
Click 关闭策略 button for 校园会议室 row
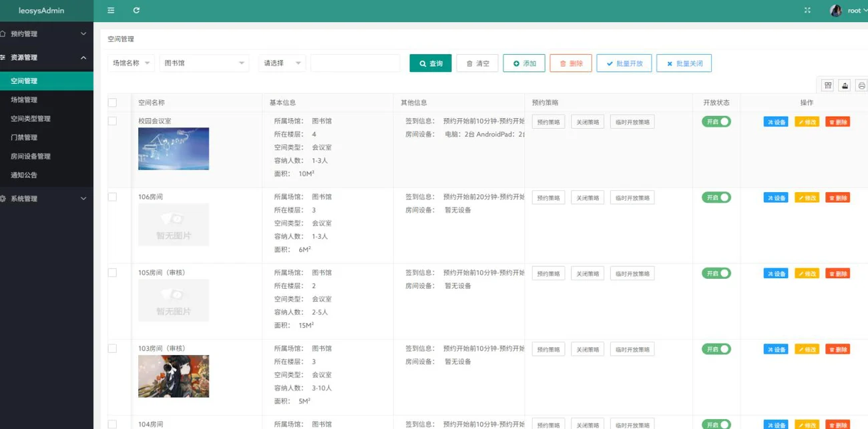click(588, 122)
